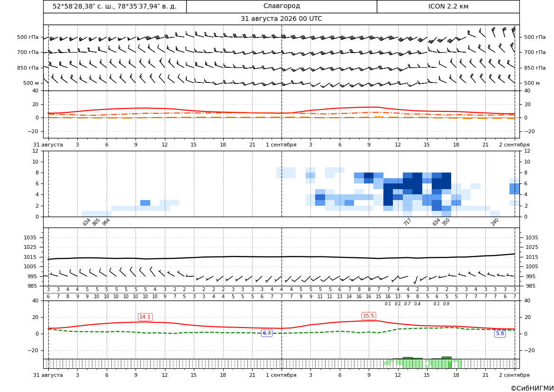Click the blue 6.7 minimum temperature label
Viewport: 554px width, 392px height.
[x=267, y=333]
